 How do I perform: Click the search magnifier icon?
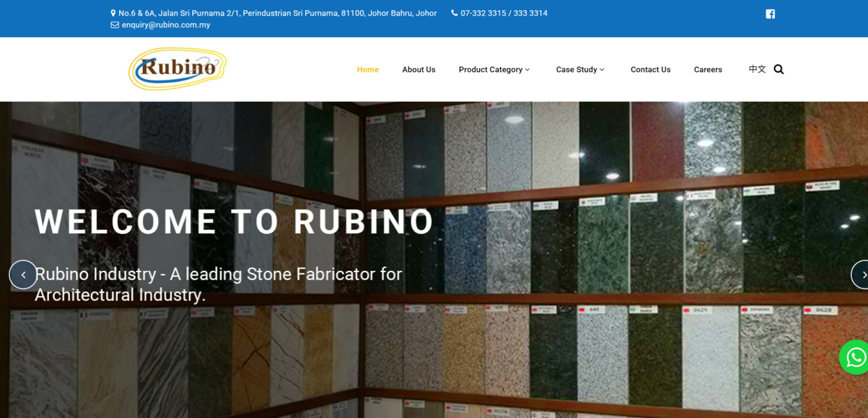tap(778, 69)
